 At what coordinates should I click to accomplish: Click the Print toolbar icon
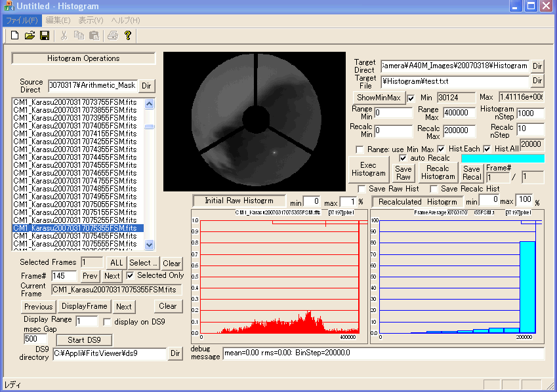pos(113,35)
